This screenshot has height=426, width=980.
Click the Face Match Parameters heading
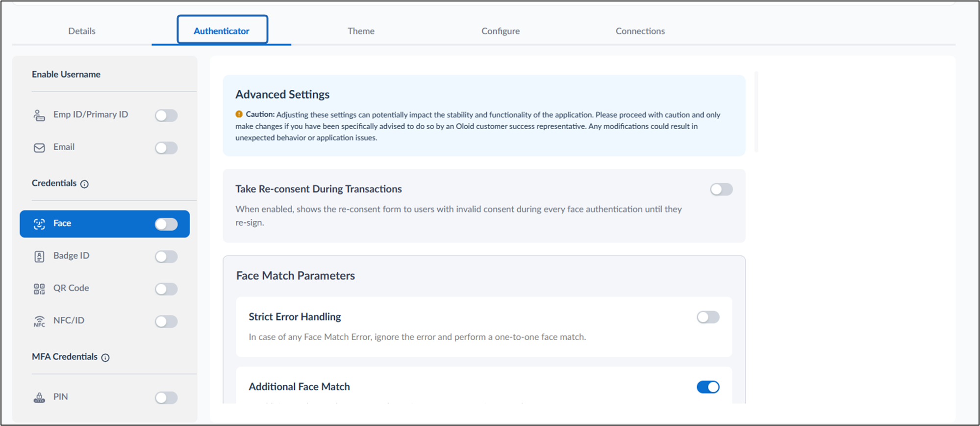pyautogui.click(x=296, y=276)
